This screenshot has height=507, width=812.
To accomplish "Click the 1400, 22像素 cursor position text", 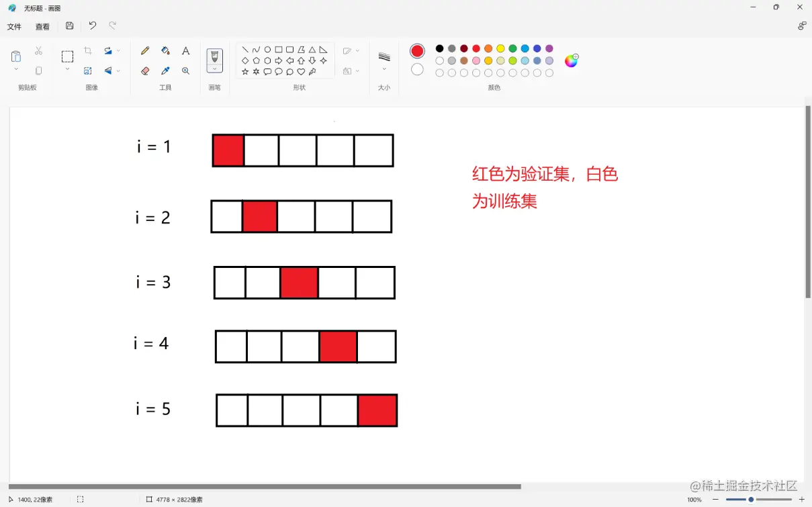I will [35, 500].
